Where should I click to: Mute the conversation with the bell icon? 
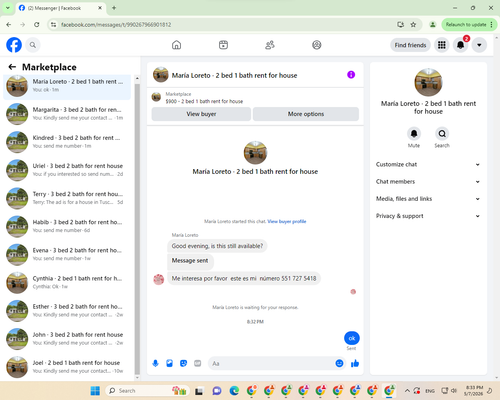[414, 134]
